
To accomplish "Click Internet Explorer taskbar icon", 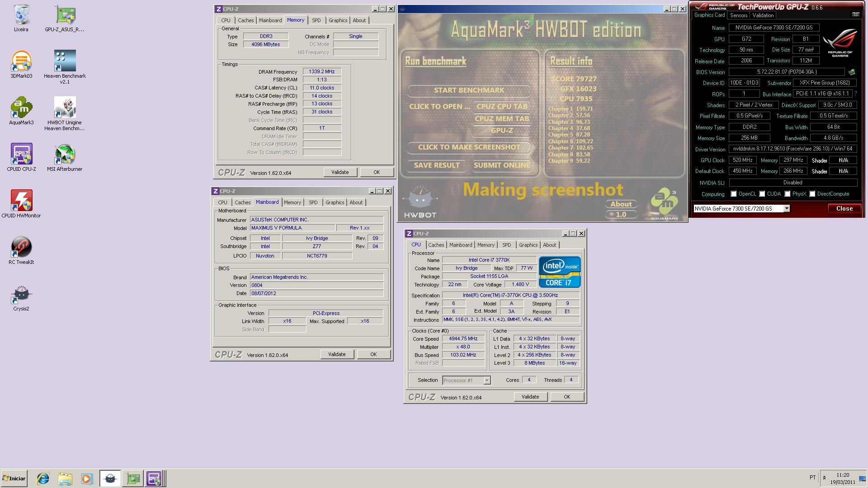I will click(43, 479).
